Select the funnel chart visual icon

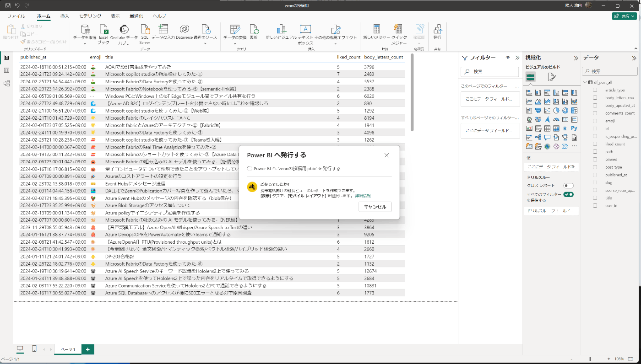coord(538,110)
